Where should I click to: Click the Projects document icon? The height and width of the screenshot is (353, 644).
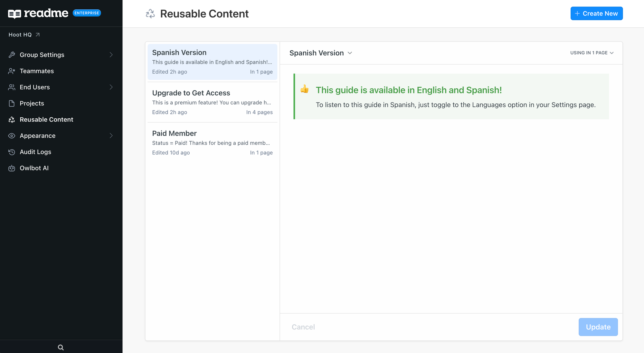(x=12, y=103)
